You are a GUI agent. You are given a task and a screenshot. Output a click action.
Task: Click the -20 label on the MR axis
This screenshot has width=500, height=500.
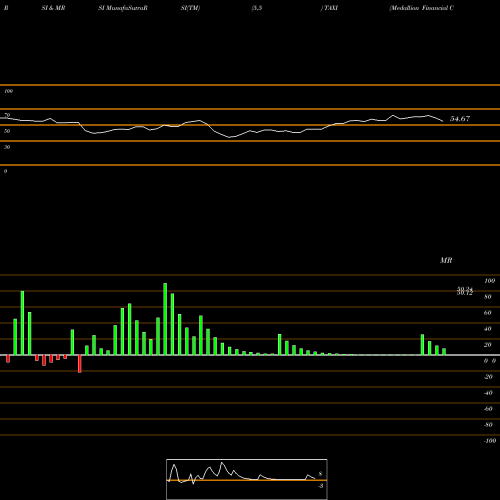pos(488,377)
